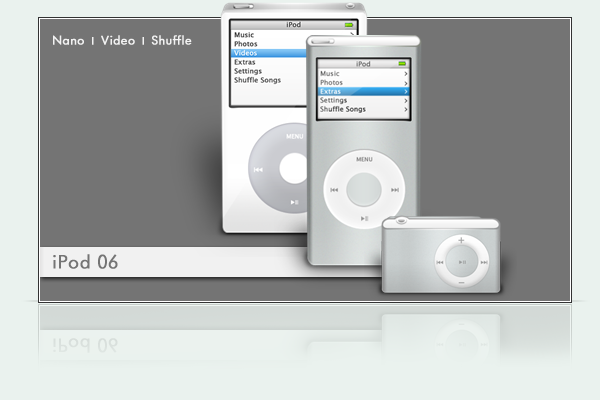The width and height of the screenshot is (600, 400).
Task: Click the iPod title on Video screen
Action: [x=293, y=24]
